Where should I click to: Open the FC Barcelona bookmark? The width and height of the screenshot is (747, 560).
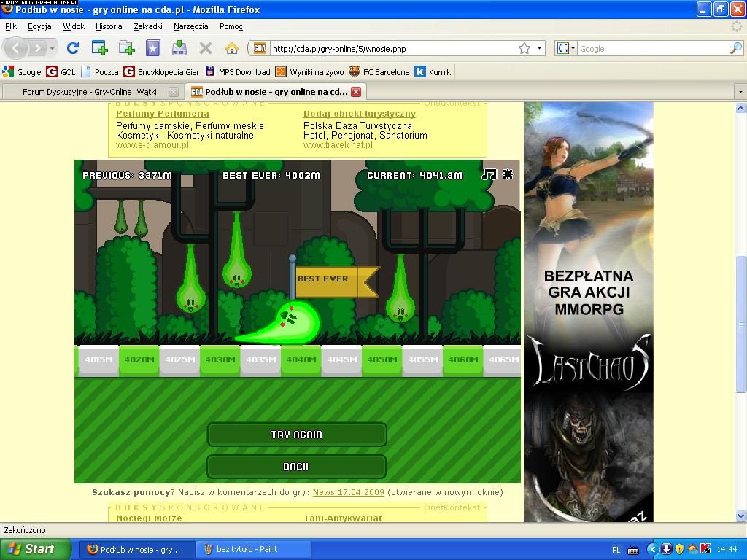pyautogui.click(x=379, y=72)
